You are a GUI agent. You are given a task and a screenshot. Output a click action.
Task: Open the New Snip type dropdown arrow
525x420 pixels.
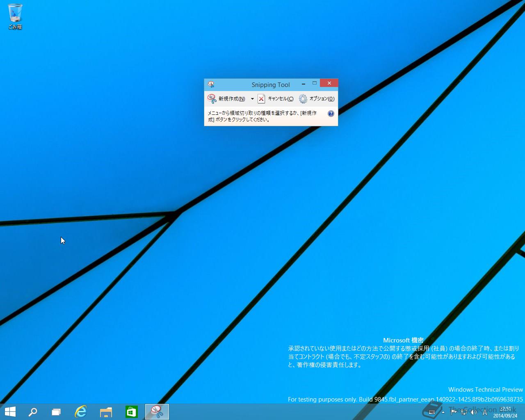[x=252, y=99]
